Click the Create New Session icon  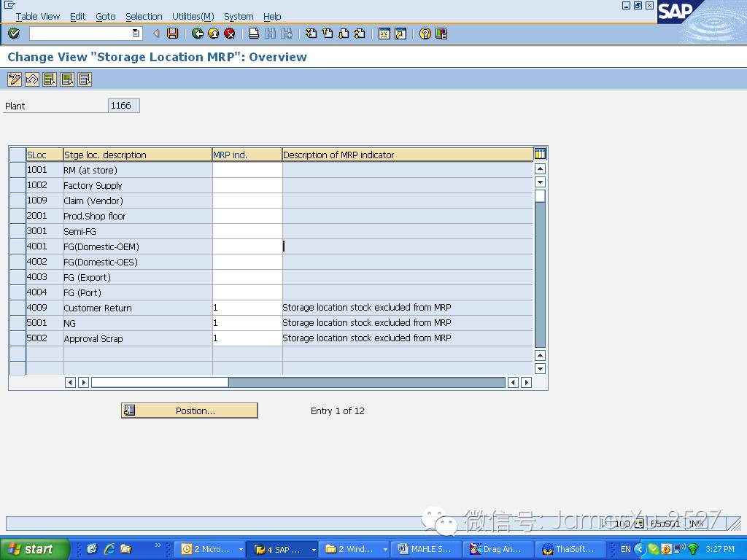coord(384,34)
